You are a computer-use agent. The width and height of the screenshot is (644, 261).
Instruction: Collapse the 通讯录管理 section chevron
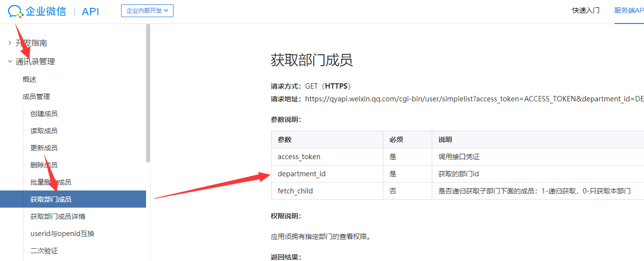(10, 62)
